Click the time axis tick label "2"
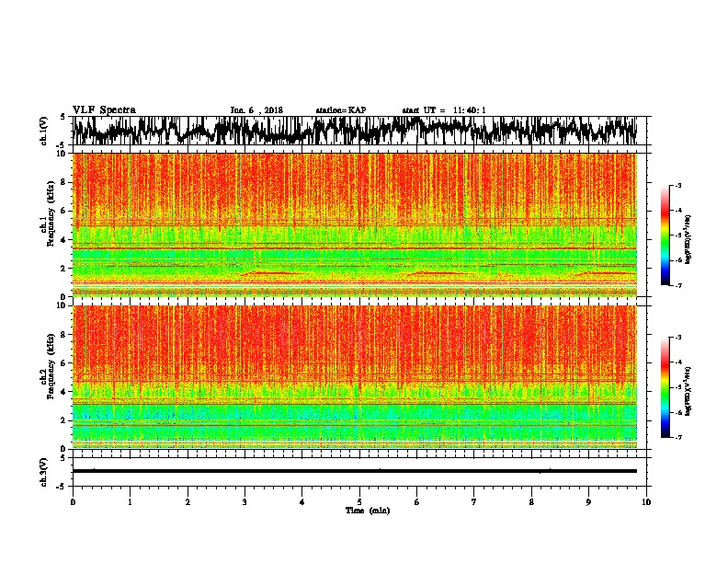This screenshot has width=728, height=563. (188, 502)
